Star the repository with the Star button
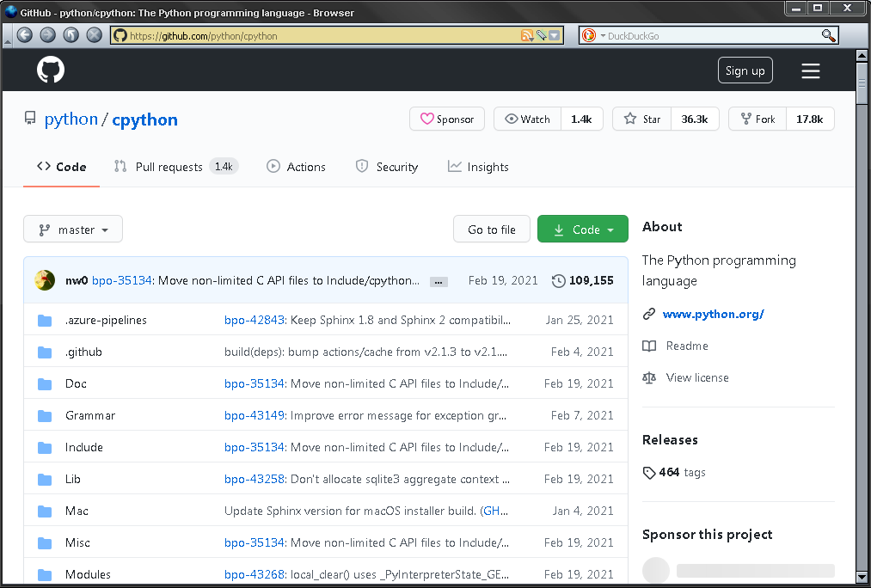 point(642,119)
